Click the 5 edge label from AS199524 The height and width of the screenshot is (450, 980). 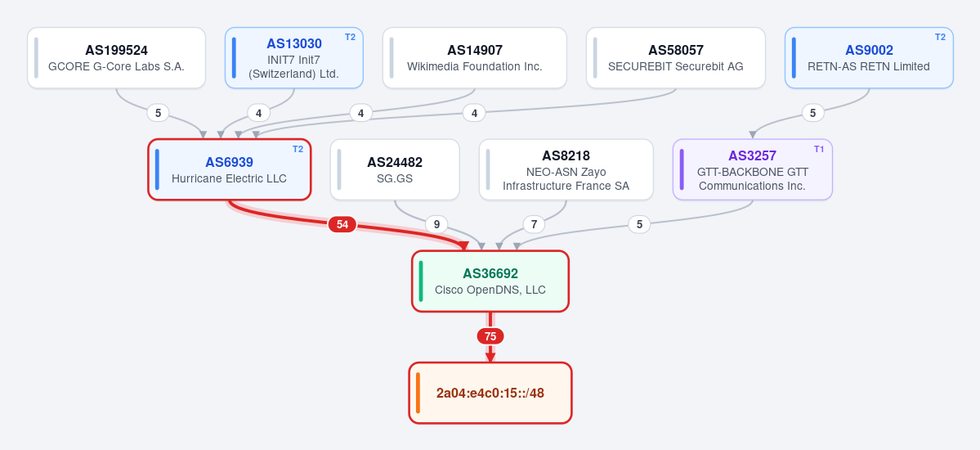pyautogui.click(x=158, y=113)
